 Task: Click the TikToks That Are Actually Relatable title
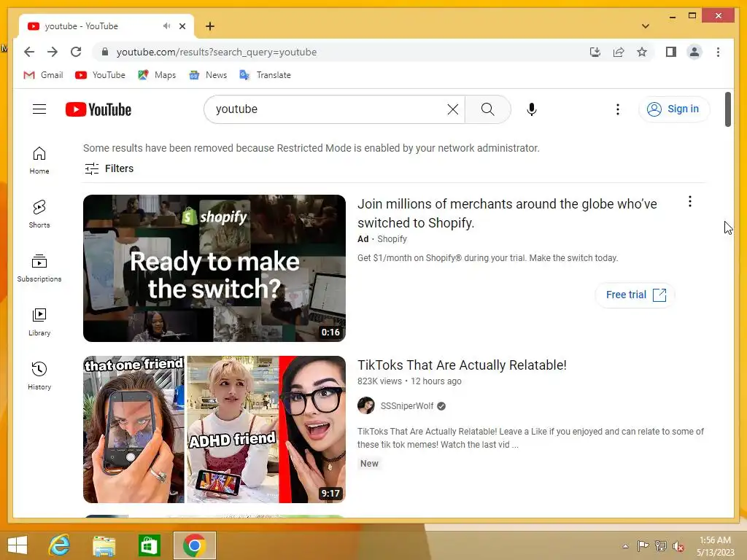462,365
